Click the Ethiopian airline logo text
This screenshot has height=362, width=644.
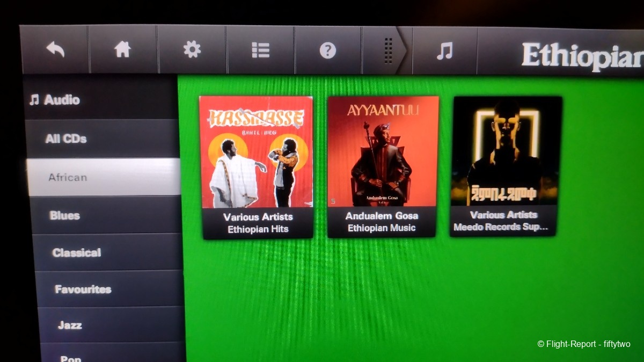point(583,56)
